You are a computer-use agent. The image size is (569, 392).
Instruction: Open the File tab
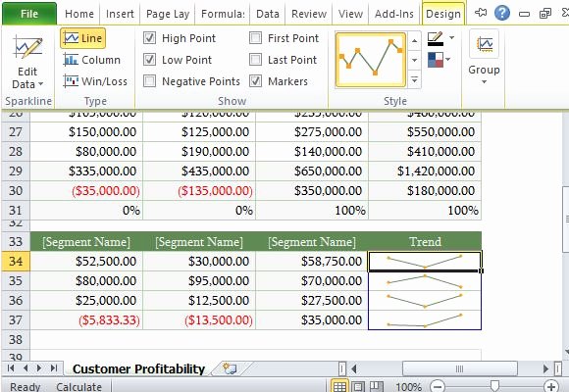pyautogui.click(x=29, y=14)
